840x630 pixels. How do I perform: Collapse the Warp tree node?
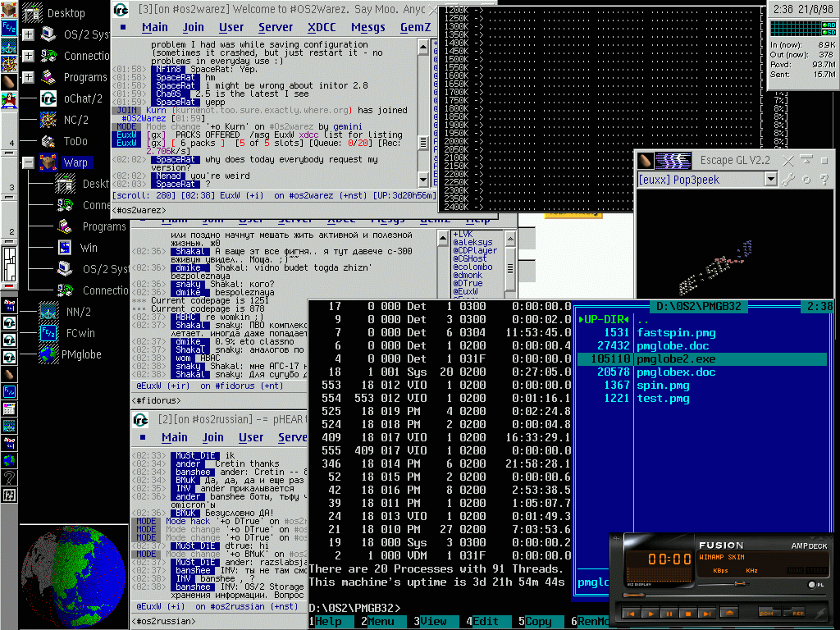(x=28, y=162)
